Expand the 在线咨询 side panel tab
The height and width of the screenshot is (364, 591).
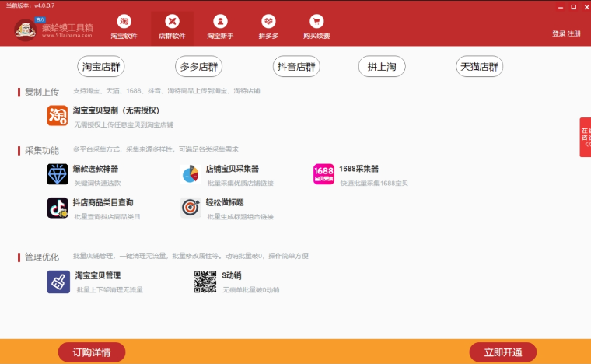(x=586, y=137)
